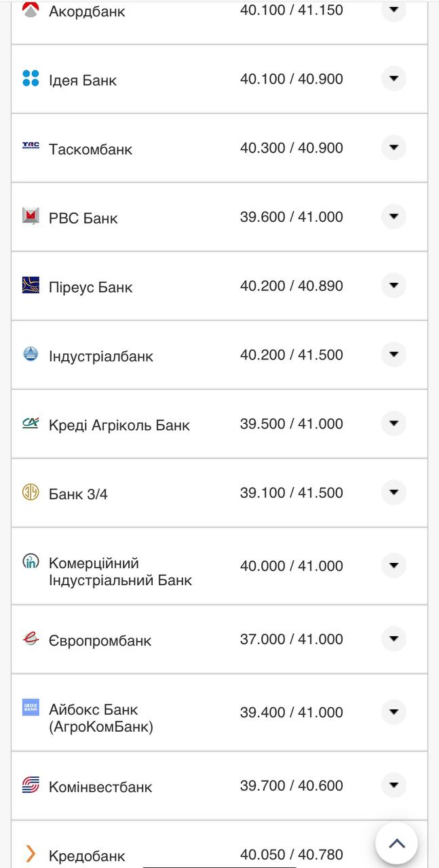
Task: Click the Європромбанк red logo
Action: click(x=30, y=639)
